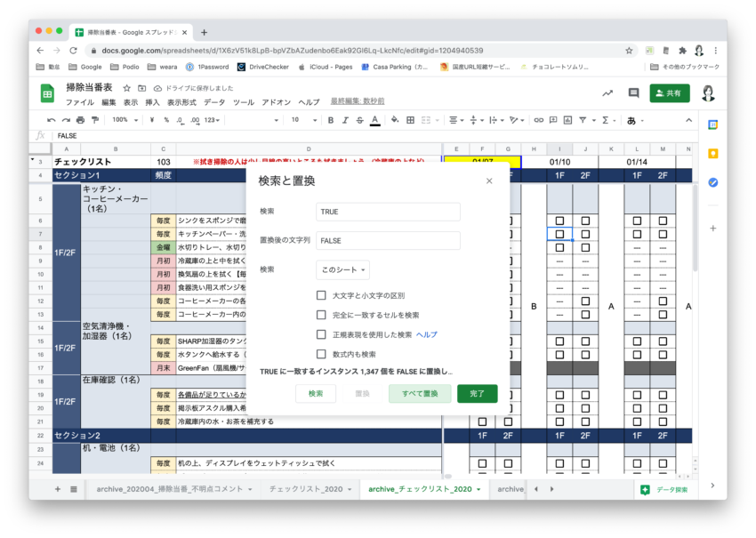
Task: Close the find and replace dialog
Action: (x=488, y=181)
